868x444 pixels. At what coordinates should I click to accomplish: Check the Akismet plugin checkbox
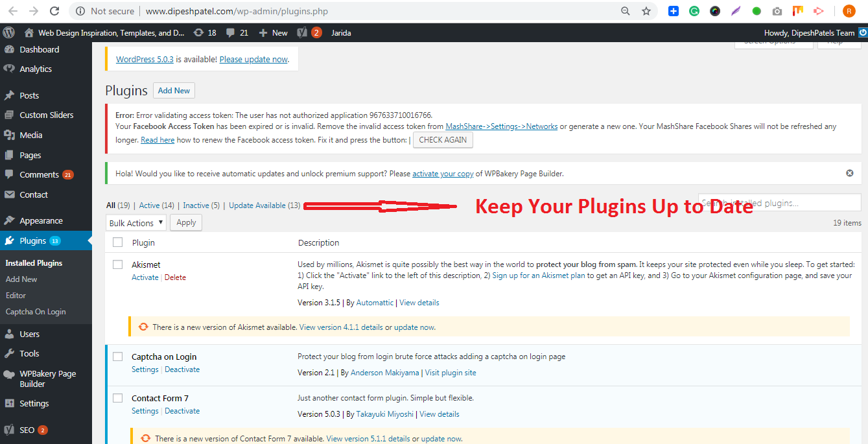117,264
